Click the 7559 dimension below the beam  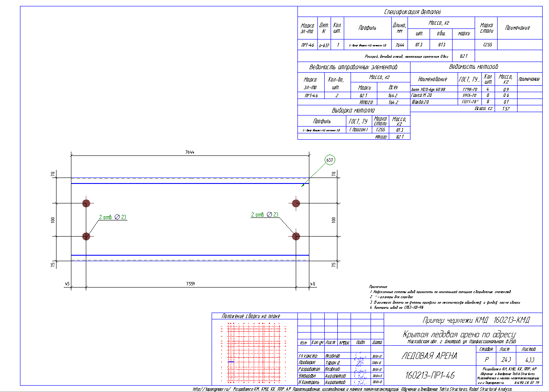[x=190, y=284]
